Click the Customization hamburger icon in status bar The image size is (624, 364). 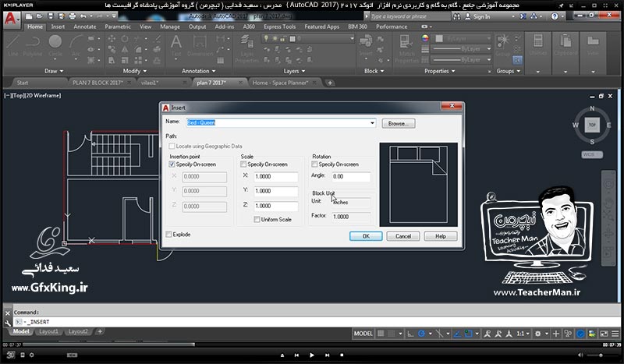(615, 334)
